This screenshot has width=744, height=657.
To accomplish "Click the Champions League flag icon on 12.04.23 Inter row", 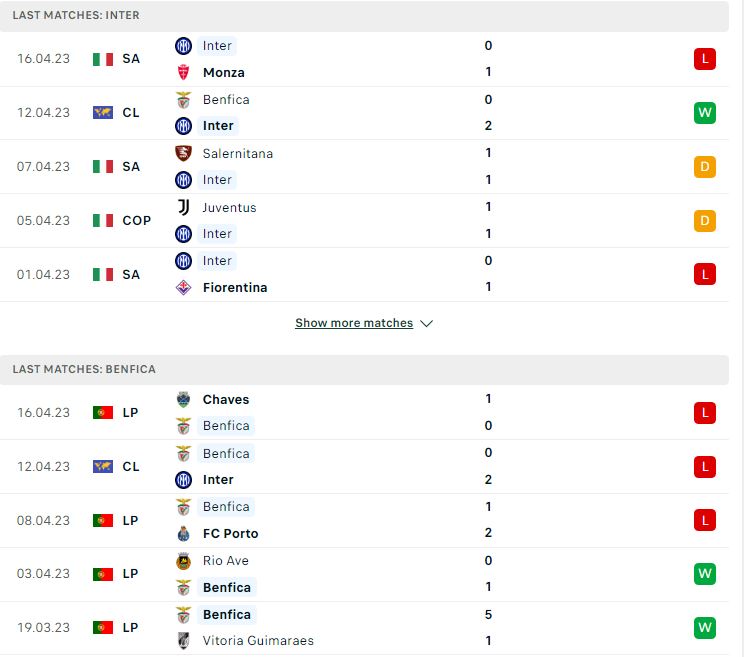I will pyautogui.click(x=103, y=113).
